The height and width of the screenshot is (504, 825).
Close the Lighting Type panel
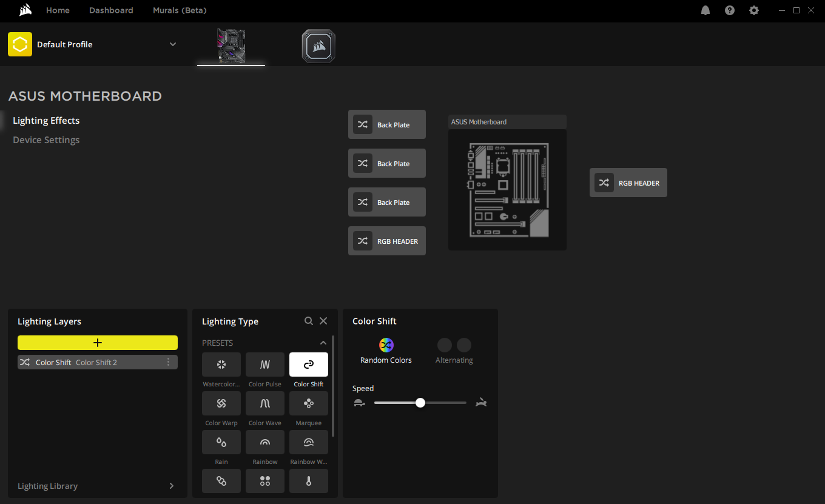[x=323, y=321]
